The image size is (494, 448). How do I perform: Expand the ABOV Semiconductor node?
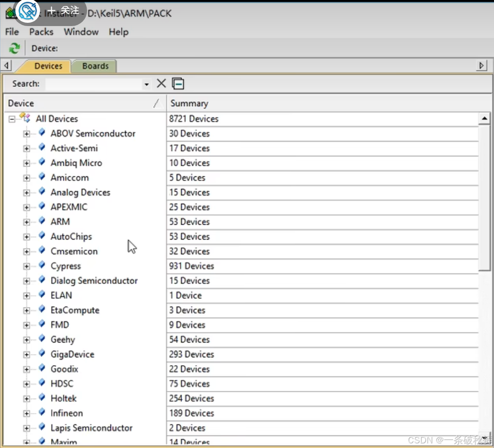(27, 134)
